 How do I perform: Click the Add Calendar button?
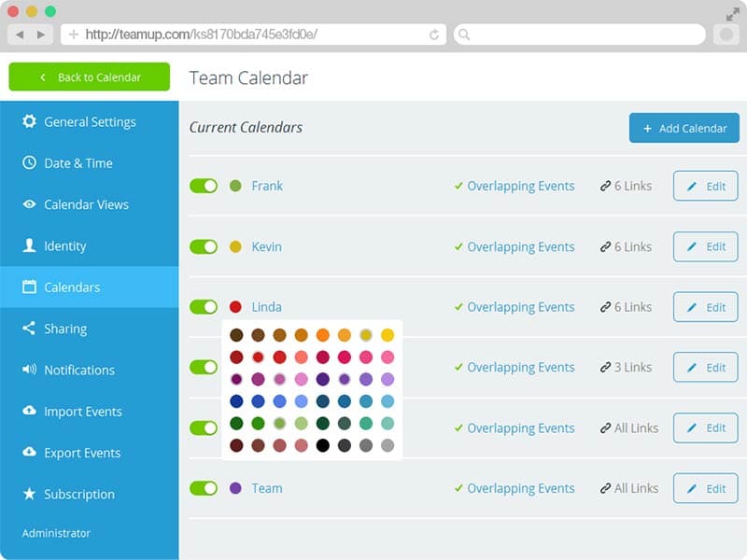[684, 128]
